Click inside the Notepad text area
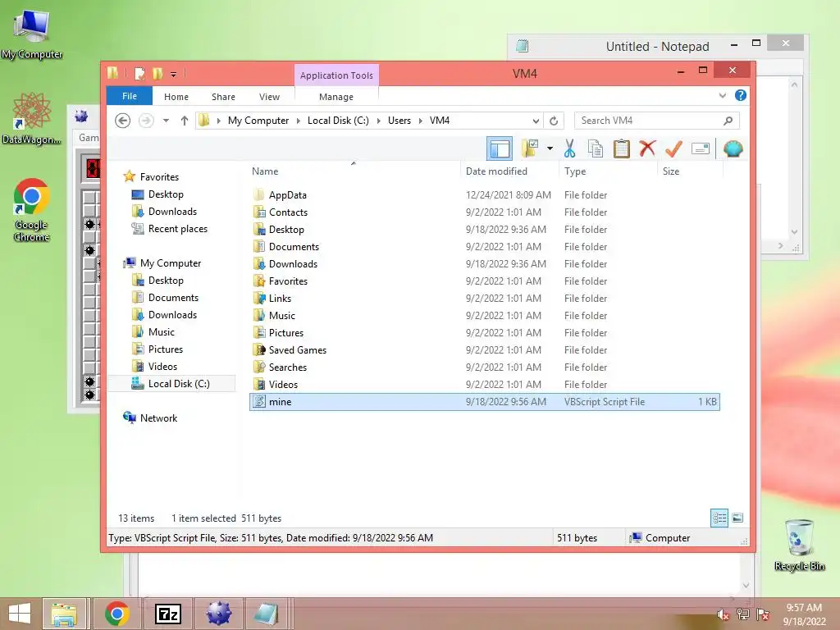The width and height of the screenshot is (840, 630). pyautogui.click(x=771, y=161)
